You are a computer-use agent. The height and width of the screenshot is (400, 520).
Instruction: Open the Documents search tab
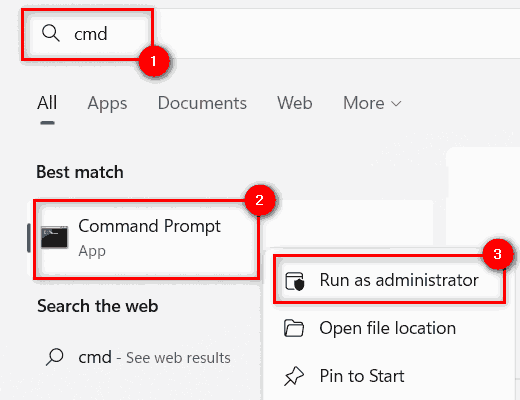click(x=202, y=103)
